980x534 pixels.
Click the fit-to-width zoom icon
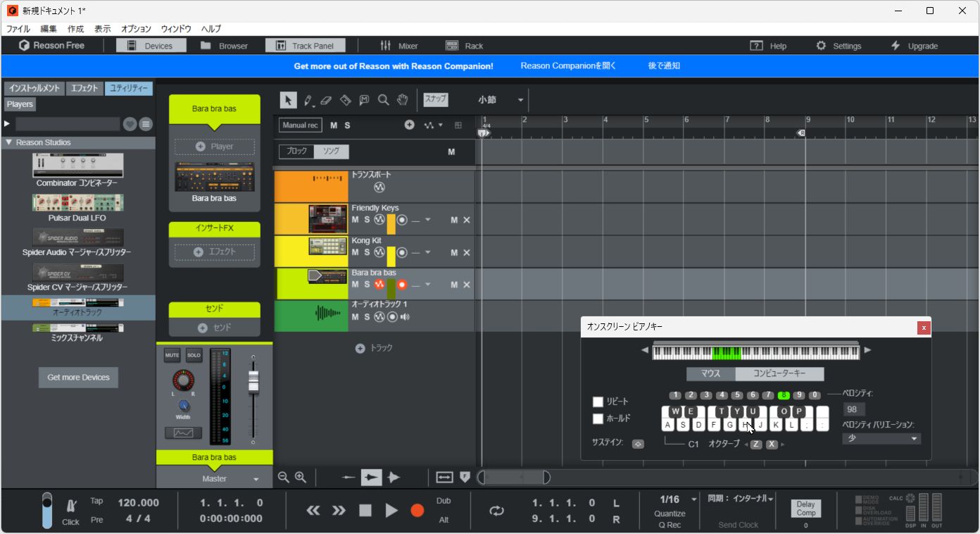pos(444,477)
